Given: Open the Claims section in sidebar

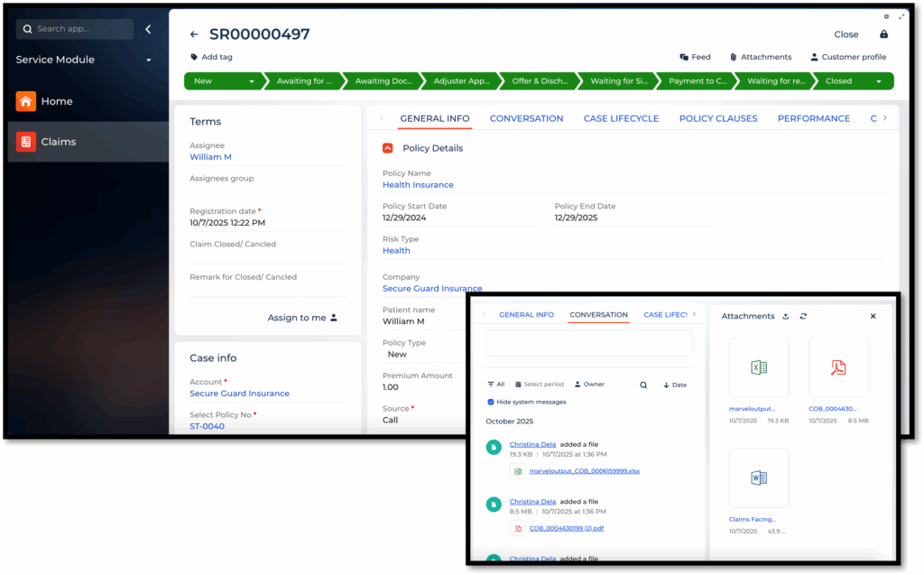Looking at the screenshot, I should pyautogui.click(x=58, y=142).
